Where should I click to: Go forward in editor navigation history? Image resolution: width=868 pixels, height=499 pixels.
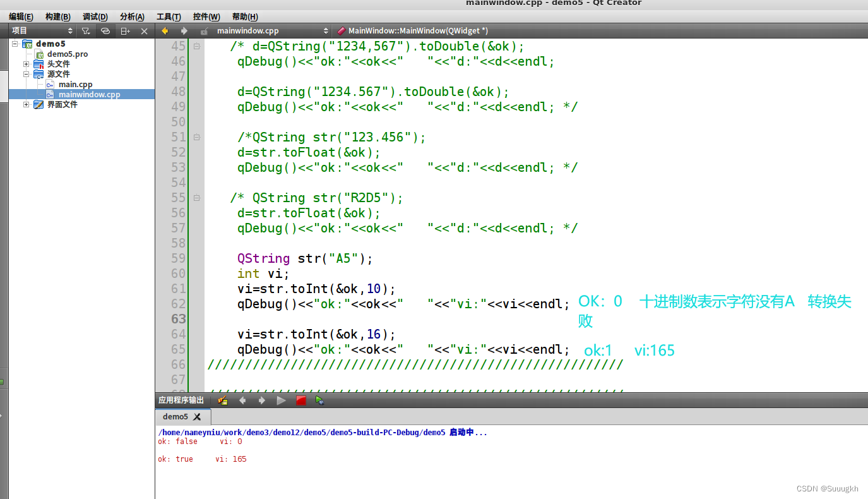pyautogui.click(x=184, y=30)
